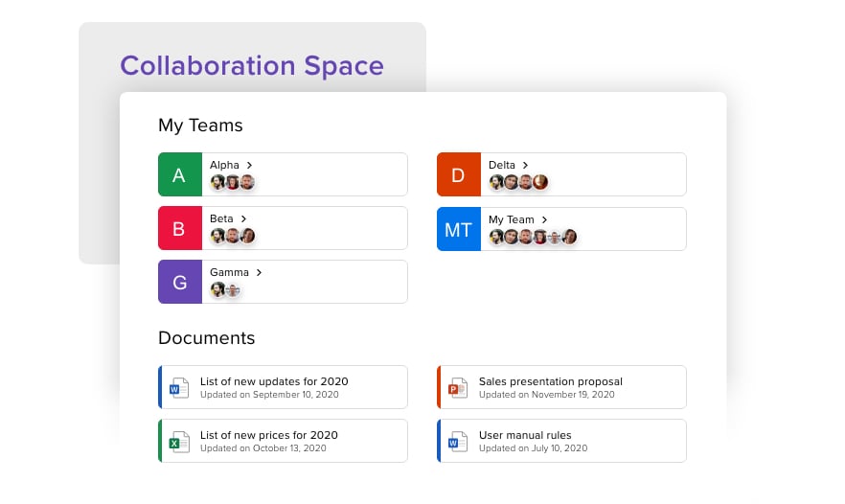Click the orange Delta team 'D' icon
845x504 pixels.
point(459,174)
